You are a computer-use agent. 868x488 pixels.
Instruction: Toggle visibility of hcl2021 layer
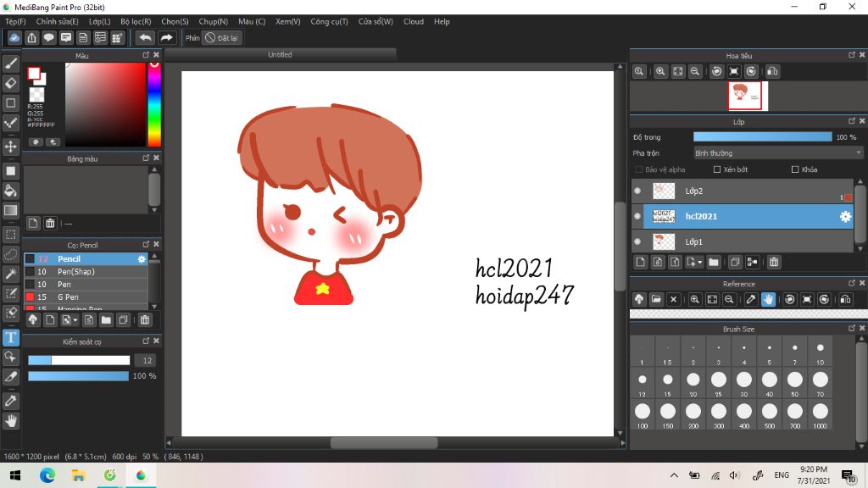637,216
